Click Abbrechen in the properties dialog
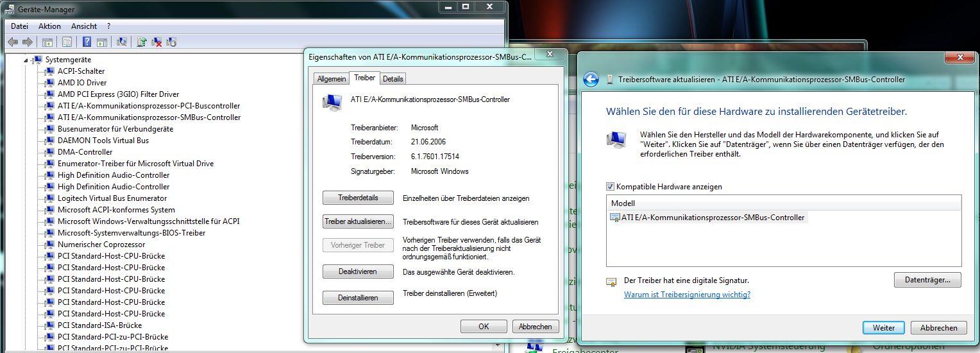The width and height of the screenshot is (980, 353). coord(536,327)
